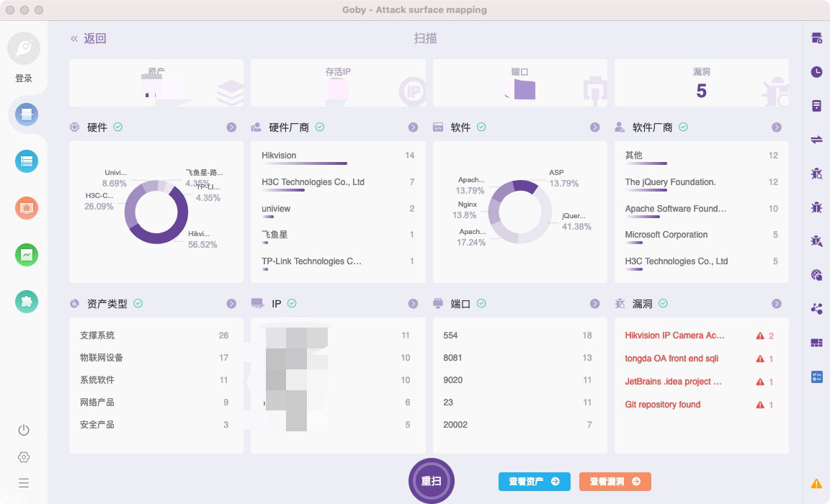Toggle the green check beside 硬件
Screen dimensions: 830x504
tap(118, 127)
